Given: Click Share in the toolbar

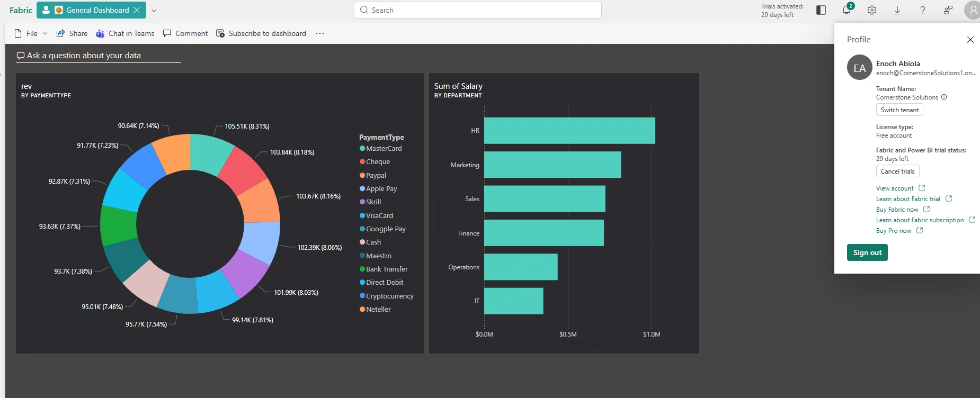Looking at the screenshot, I should pos(72,33).
